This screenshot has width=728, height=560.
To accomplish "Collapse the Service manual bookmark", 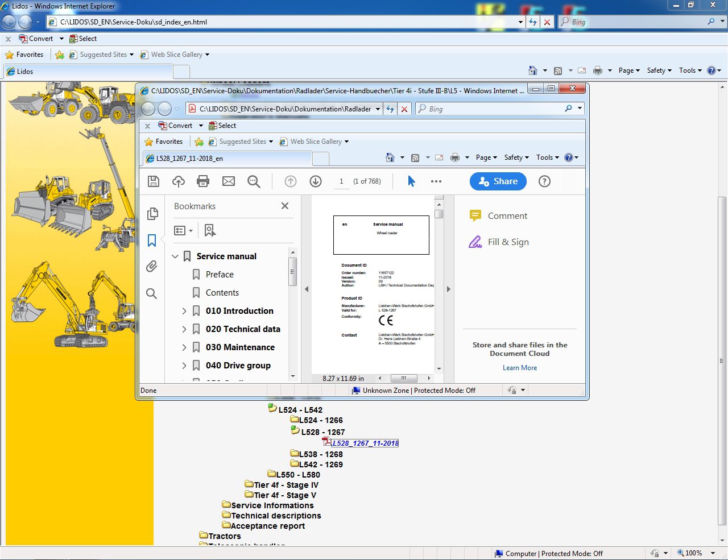I will (175, 256).
